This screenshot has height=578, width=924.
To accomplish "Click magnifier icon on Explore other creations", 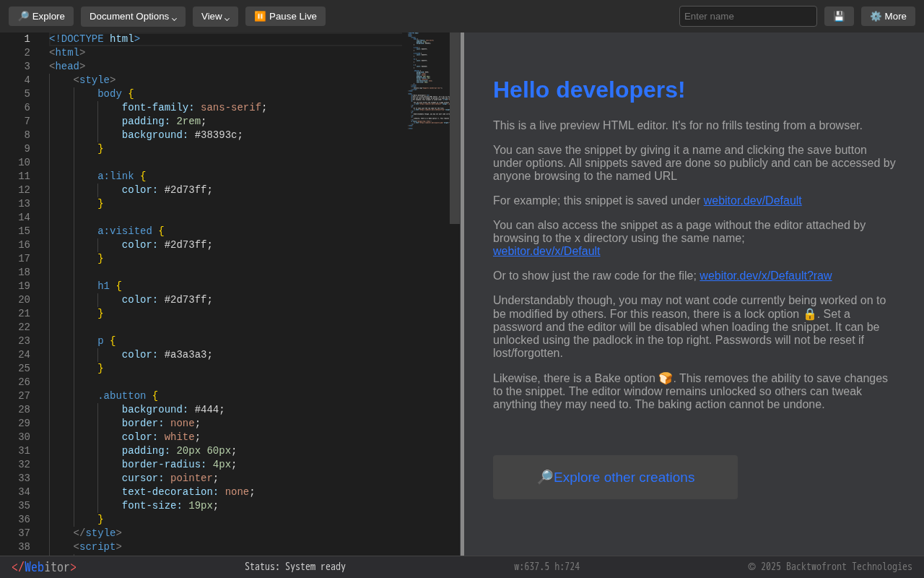I will pos(544,477).
